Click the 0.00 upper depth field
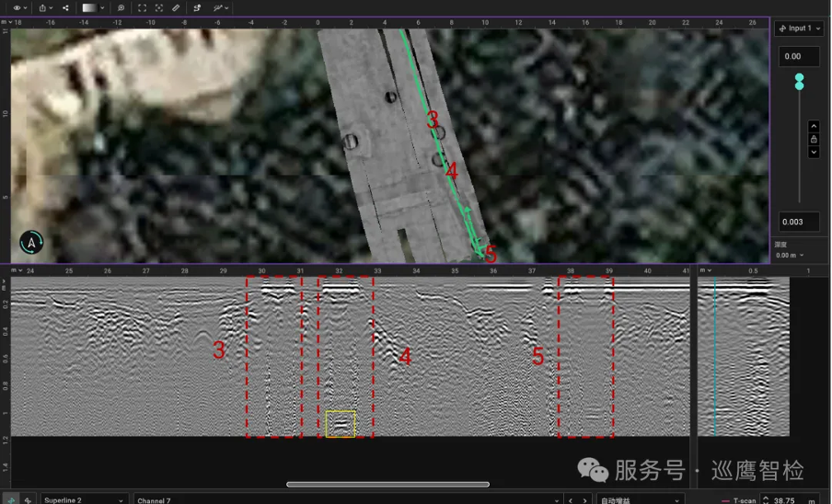This screenshot has width=832, height=504. pyautogui.click(x=797, y=57)
